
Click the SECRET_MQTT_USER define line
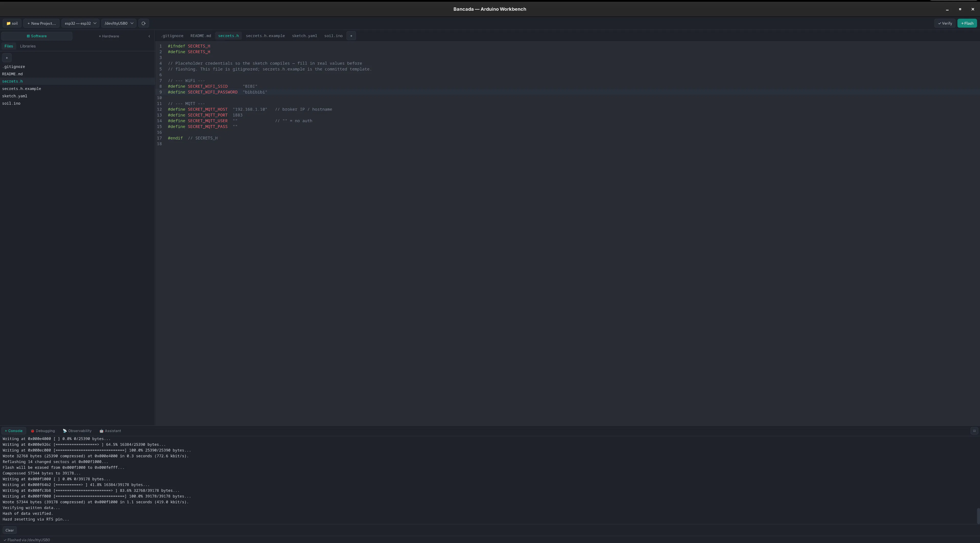[240, 121]
